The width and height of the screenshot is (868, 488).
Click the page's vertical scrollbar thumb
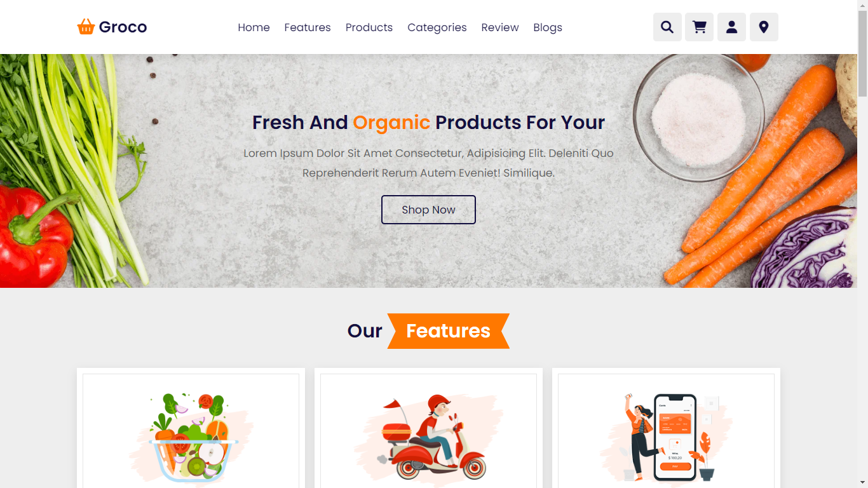point(862,53)
